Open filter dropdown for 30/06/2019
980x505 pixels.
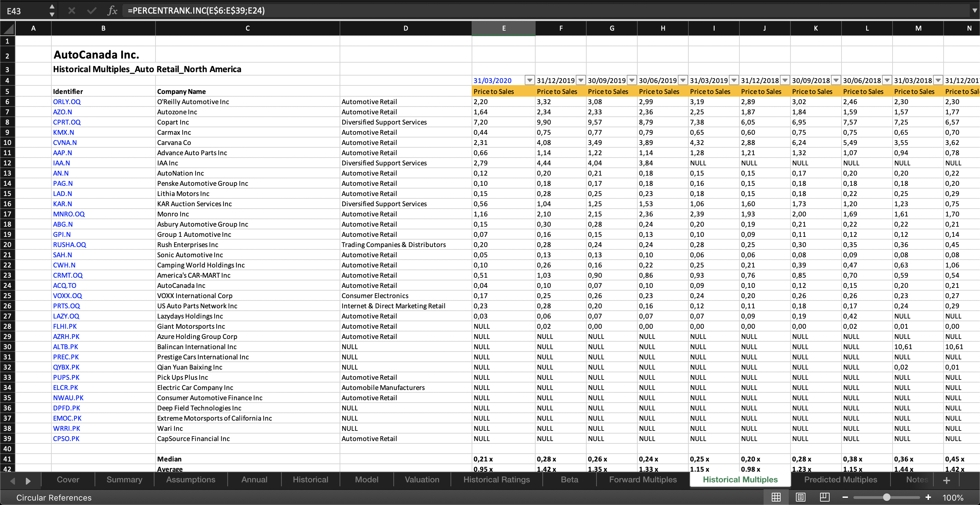point(683,80)
